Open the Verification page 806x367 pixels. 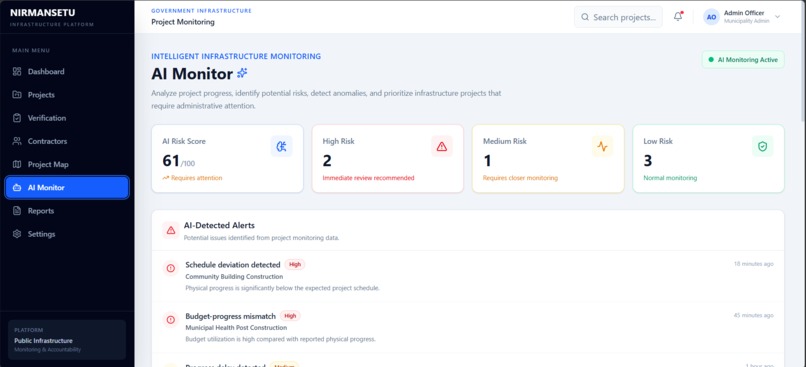pyautogui.click(x=67, y=118)
